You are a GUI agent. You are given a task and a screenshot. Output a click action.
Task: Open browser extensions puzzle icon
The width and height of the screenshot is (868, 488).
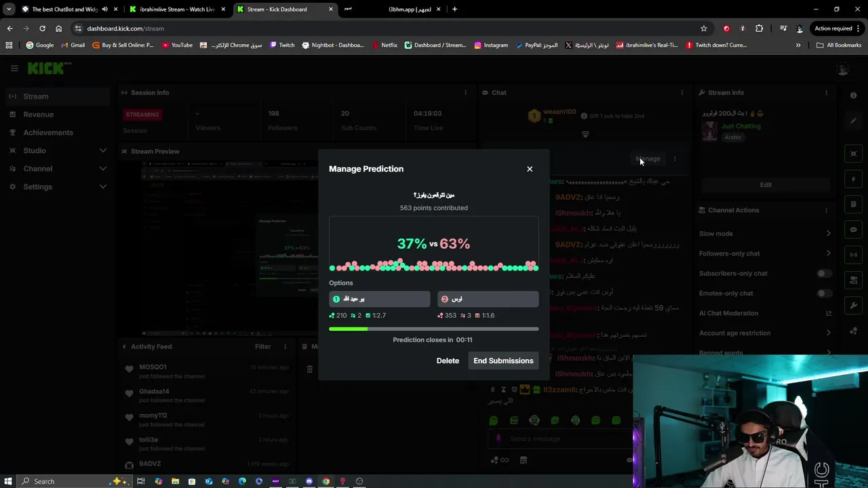point(759,28)
